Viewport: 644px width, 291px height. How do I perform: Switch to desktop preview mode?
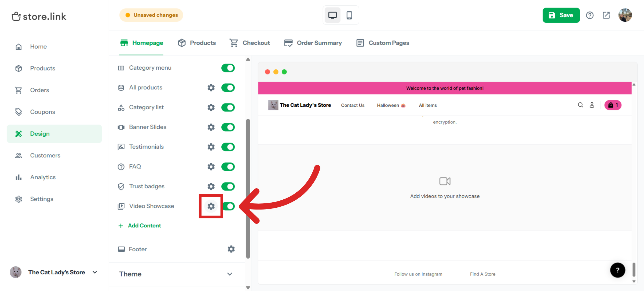coord(332,15)
